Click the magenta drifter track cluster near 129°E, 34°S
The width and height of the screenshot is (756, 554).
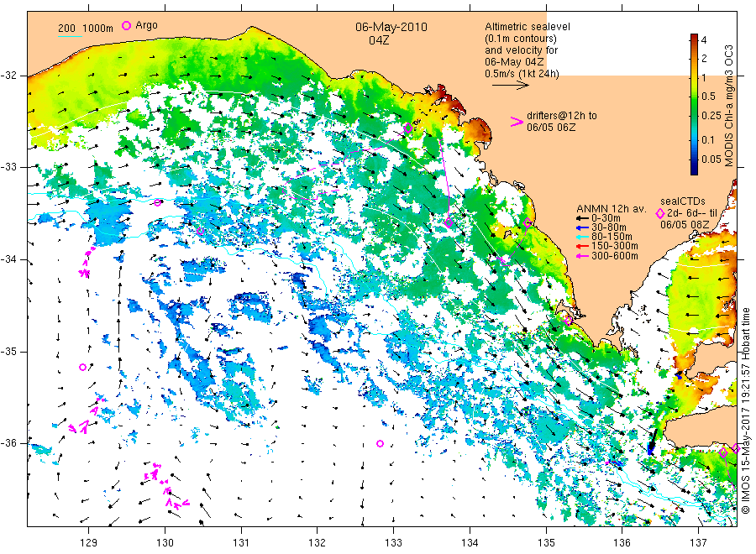[x=87, y=262]
